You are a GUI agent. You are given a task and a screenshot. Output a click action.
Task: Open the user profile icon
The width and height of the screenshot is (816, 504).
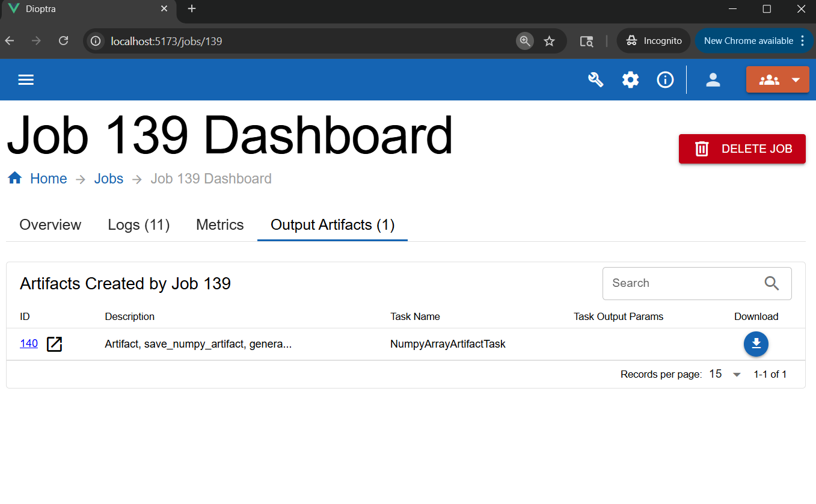click(x=713, y=80)
